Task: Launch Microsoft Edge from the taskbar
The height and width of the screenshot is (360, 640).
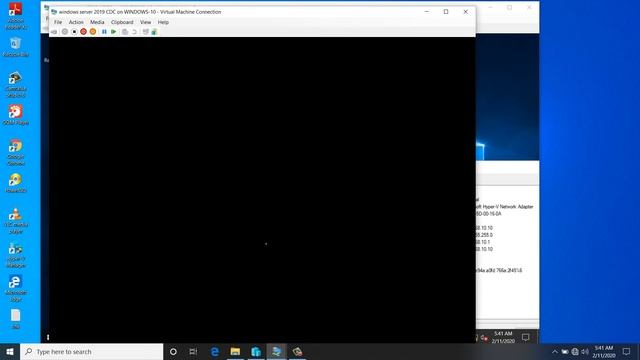Action: (214, 351)
